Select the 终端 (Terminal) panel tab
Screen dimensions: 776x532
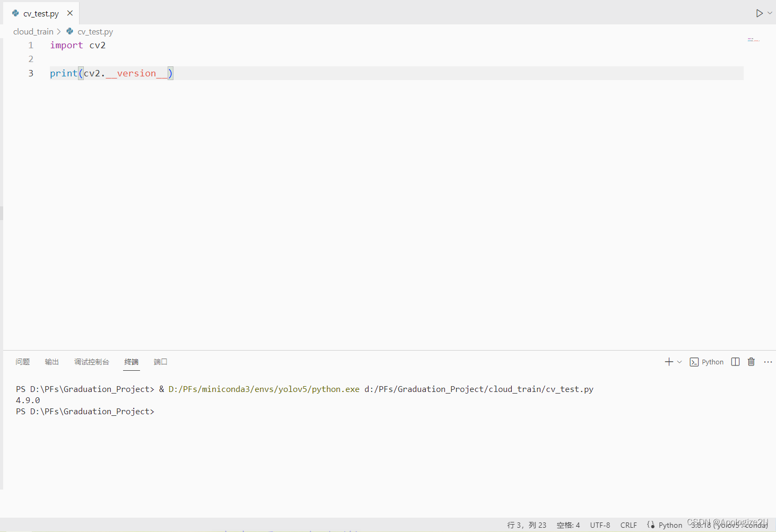(x=132, y=362)
